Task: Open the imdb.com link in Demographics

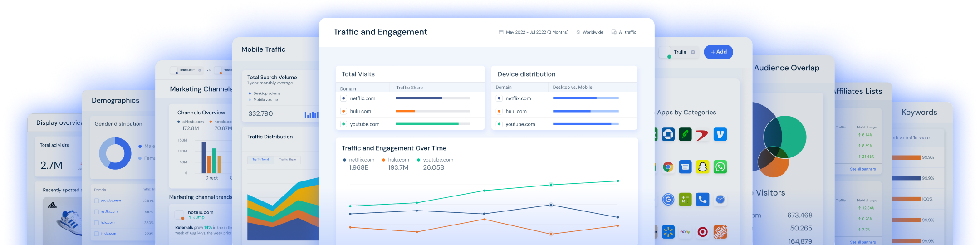Action: (x=108, y=233)
